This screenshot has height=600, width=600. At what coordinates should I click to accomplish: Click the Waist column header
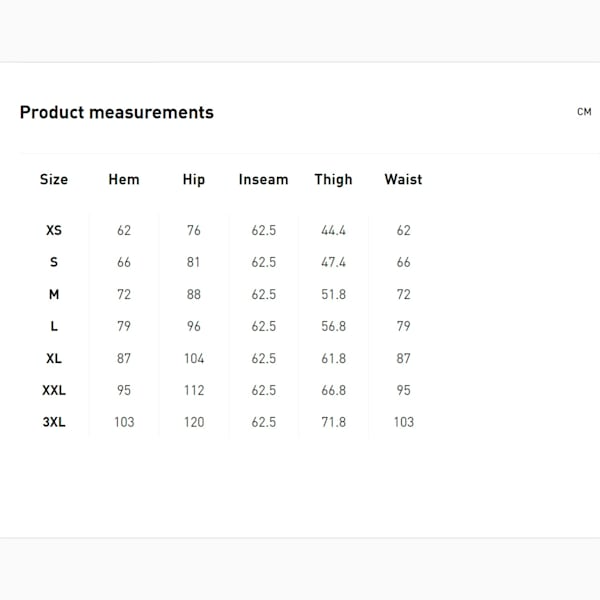pyautogui.click(x=403, y=180)
